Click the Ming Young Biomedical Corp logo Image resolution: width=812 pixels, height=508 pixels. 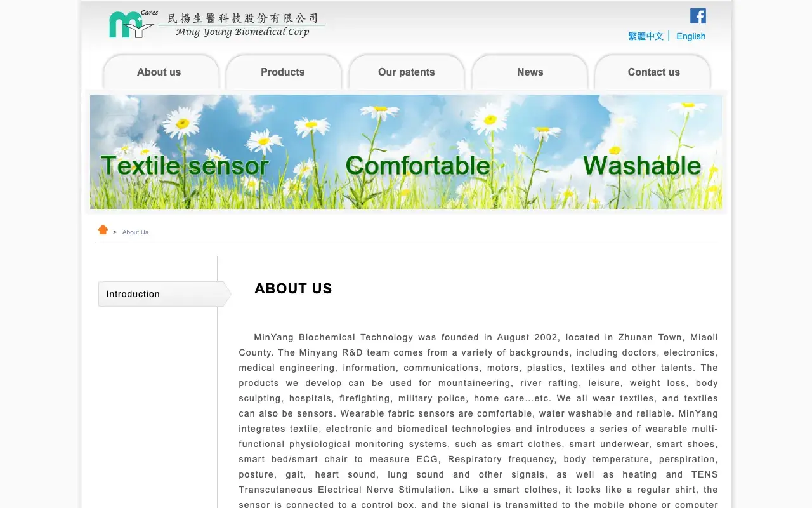click(217, 25)
